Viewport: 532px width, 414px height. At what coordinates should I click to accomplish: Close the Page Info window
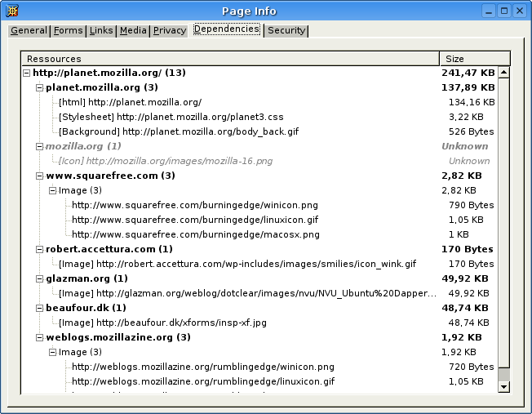(x=520, y=11)
